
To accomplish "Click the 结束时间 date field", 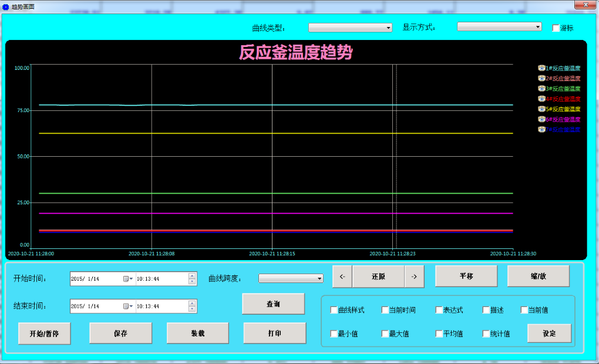I will (103, 306).
